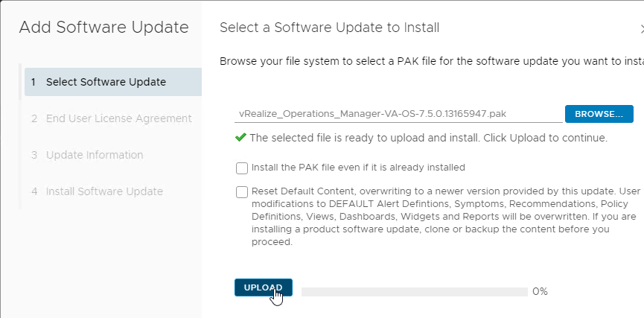Click the 0% progress label
Image resolution: width=644 pixels, height=318 pixels.
click(540, 292)
